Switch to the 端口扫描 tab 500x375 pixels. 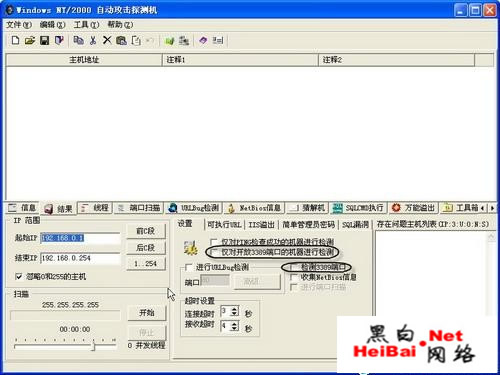click(139, 208)
